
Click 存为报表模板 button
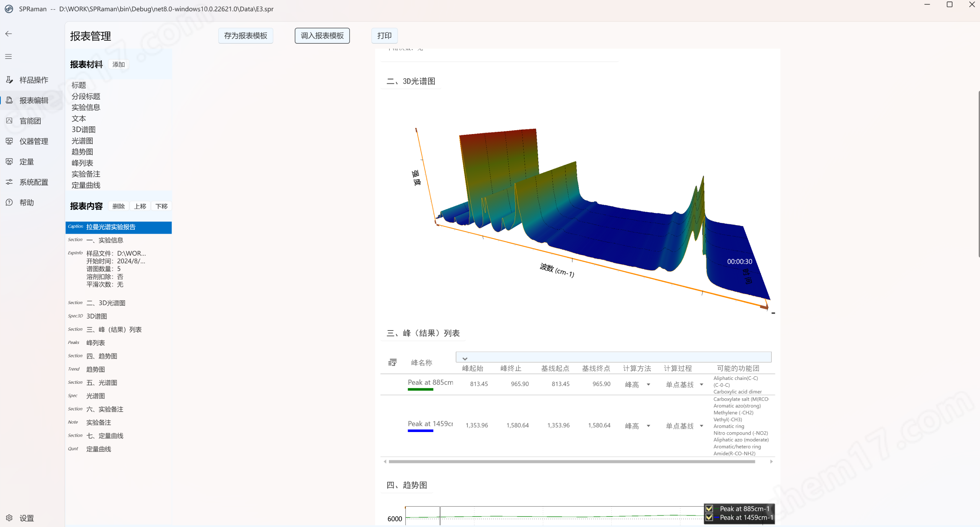click(246, 36)
